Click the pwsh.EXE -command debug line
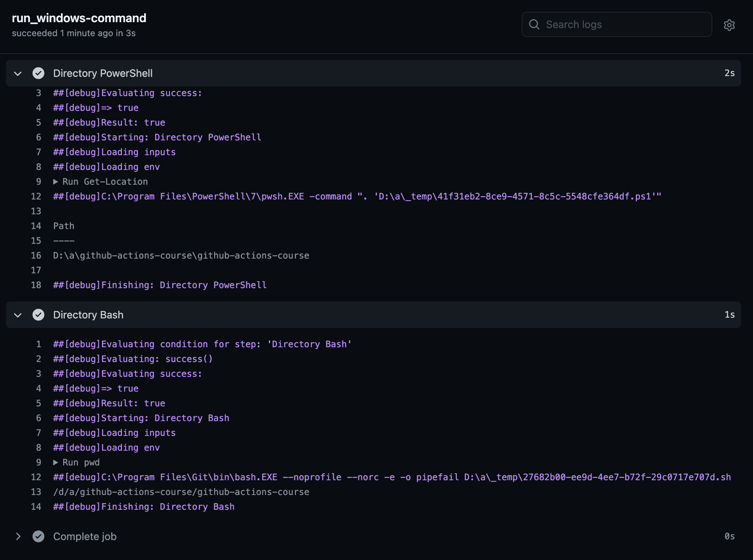Viewport: 753px width, 560px height. (357, 197)
